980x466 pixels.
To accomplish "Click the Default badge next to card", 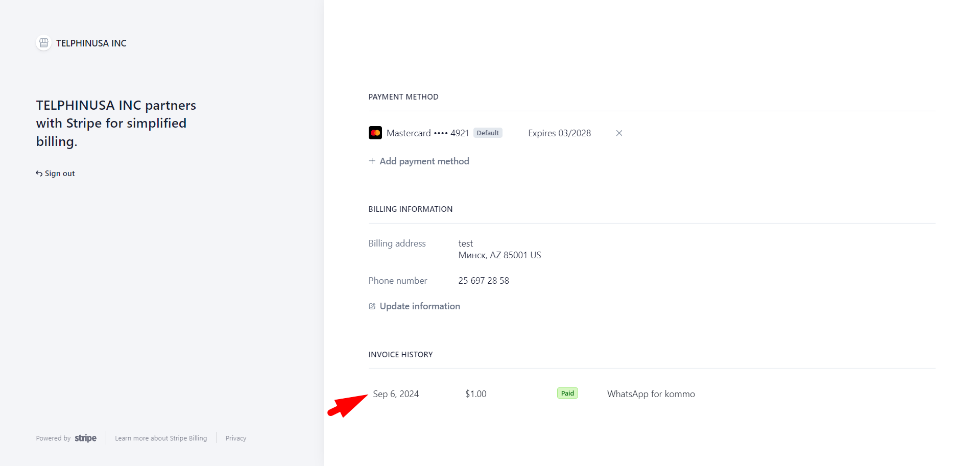I will point(488,133).
